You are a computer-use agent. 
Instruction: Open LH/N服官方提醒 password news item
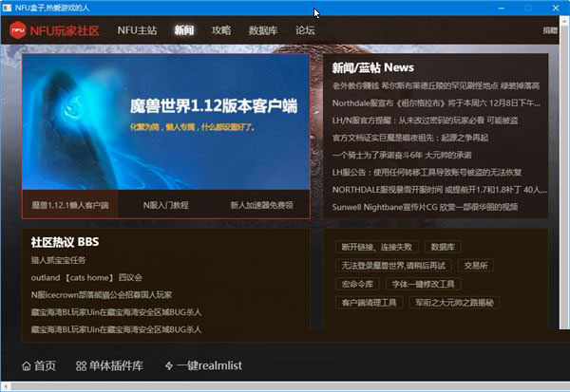coord(425,121)
